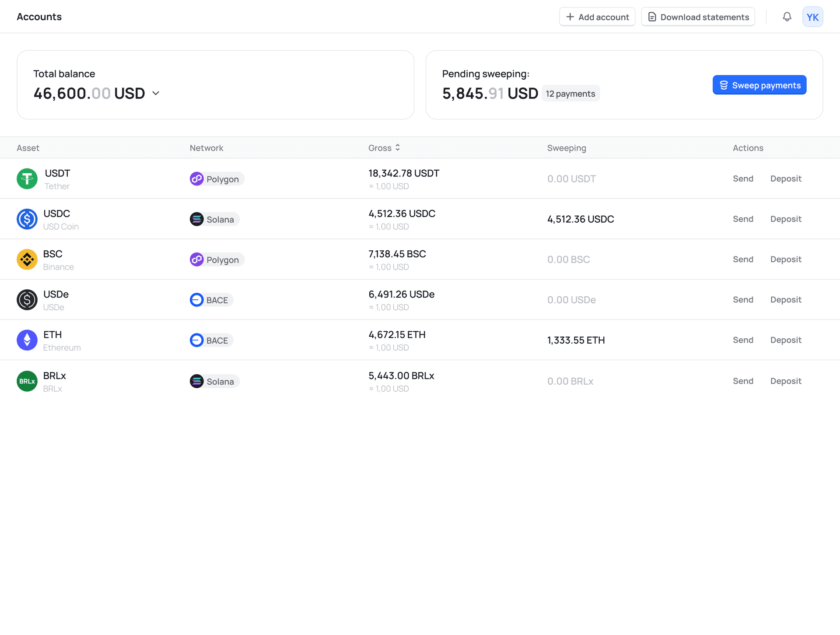This screenshot has width=840, height=635.
Task: Deposit into the USDC account
Action: (x=785, y=219)
